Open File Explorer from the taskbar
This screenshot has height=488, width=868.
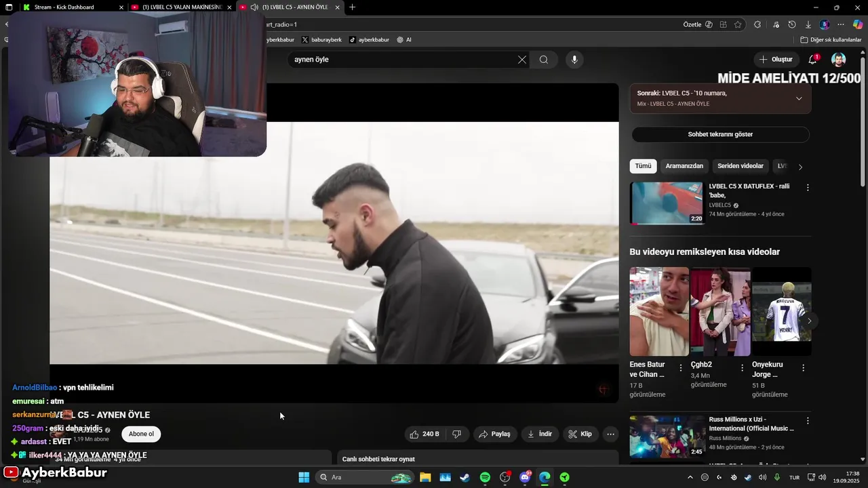pos(425,477)
